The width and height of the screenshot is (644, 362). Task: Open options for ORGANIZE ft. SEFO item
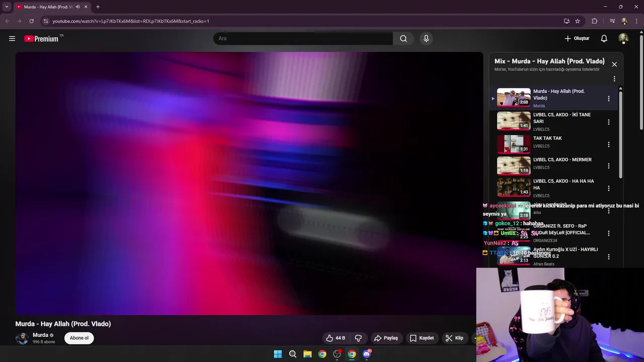609,233
